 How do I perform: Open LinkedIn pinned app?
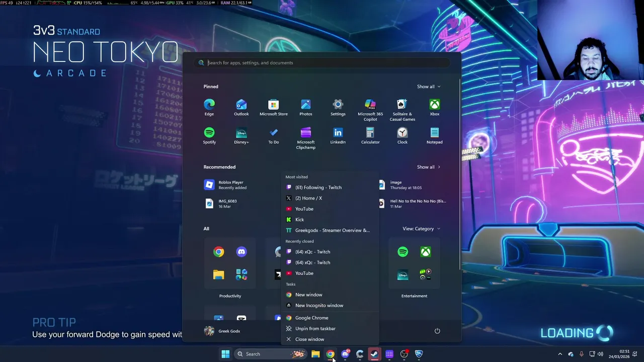coord(338,135)
